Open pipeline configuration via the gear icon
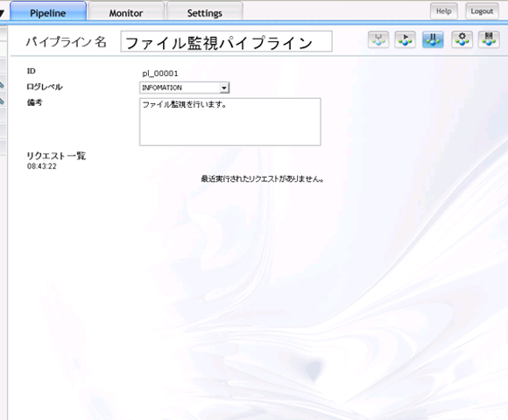The image size is (508, 420). tap(462, 39)
